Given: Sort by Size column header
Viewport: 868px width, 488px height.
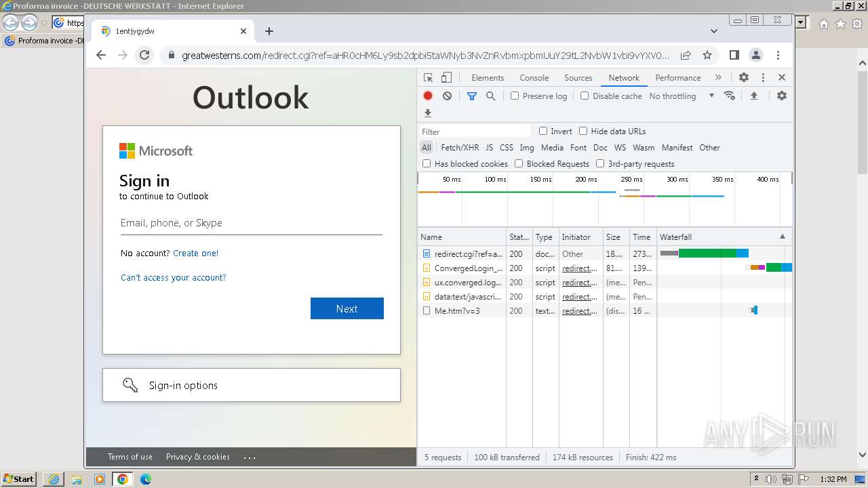Looking at the screenshot, I should click(616, 237).
